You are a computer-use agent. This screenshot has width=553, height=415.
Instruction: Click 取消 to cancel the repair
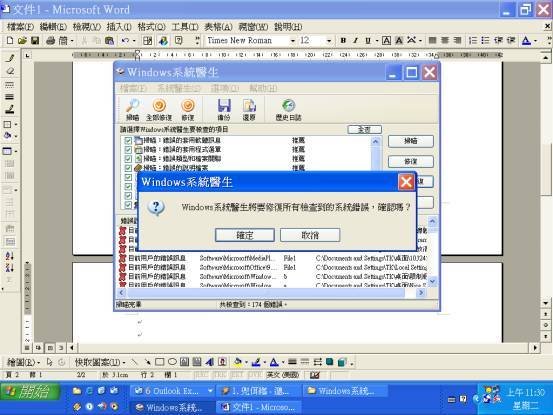[x=310, y=235]
